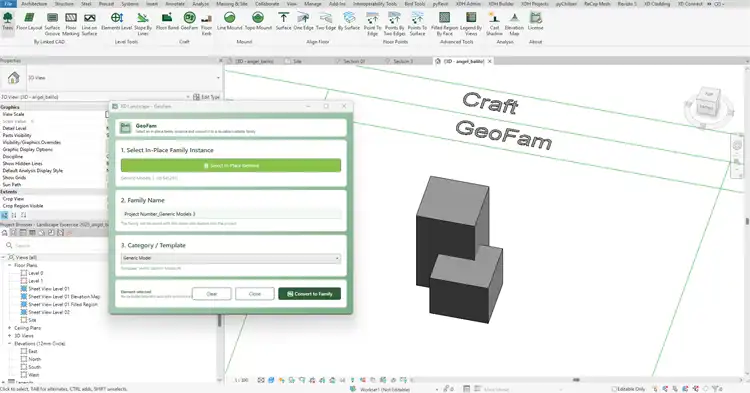The image size is (750, 393).
Task: Select the Floor Kerb tool
Action: pyautogui.click(x=207, y=24)
